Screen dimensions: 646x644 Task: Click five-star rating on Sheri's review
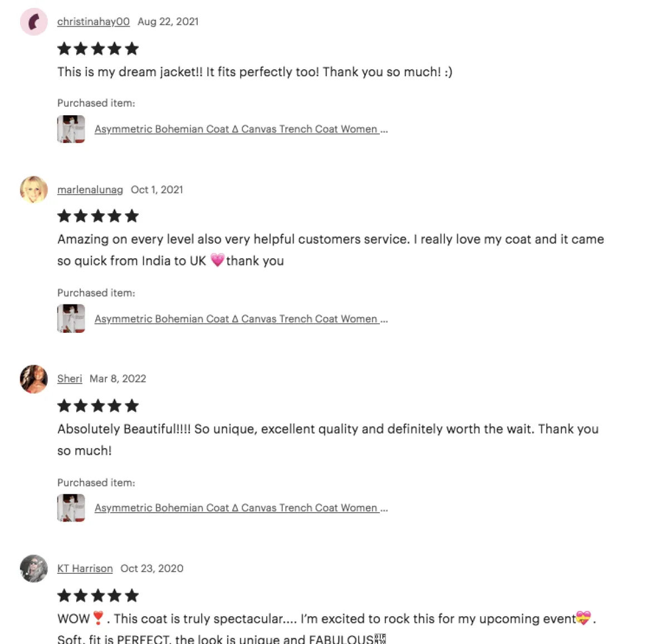[x=98, y=406]
